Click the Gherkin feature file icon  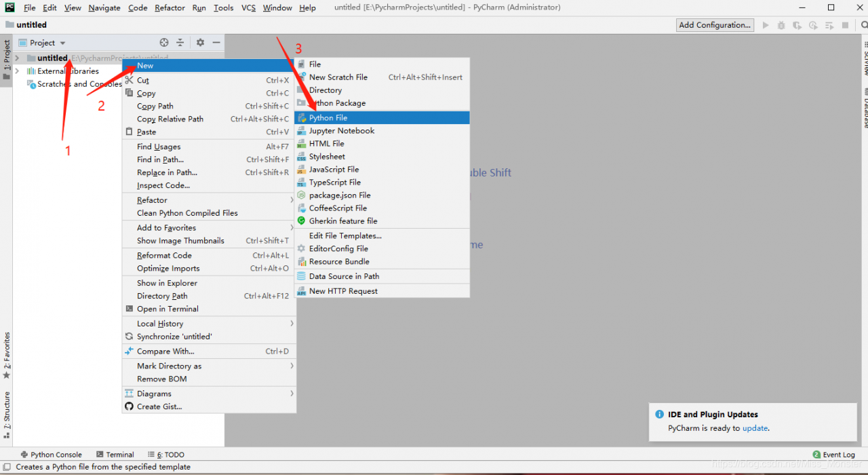click(x=302, y=221)
